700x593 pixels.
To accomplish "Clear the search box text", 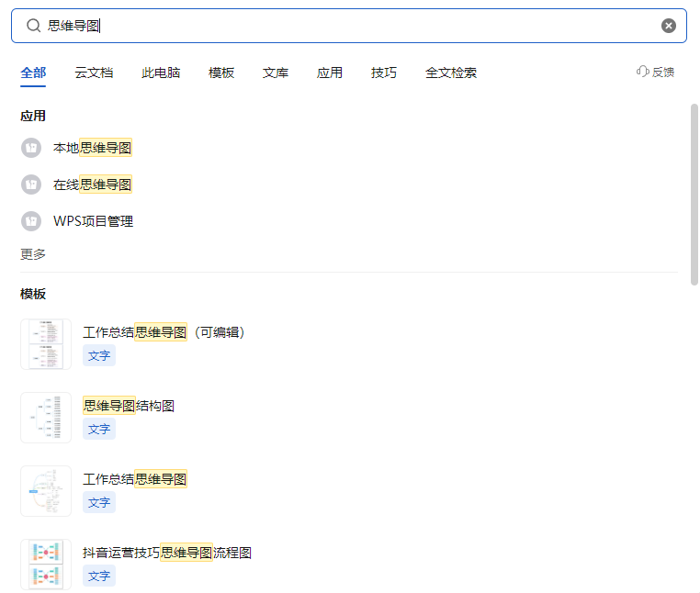I will coord(668,26).
